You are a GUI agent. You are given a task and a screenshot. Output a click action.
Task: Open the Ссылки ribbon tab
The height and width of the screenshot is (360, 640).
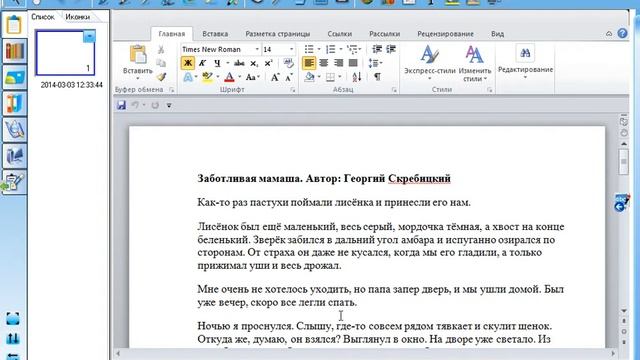(340, 34)
